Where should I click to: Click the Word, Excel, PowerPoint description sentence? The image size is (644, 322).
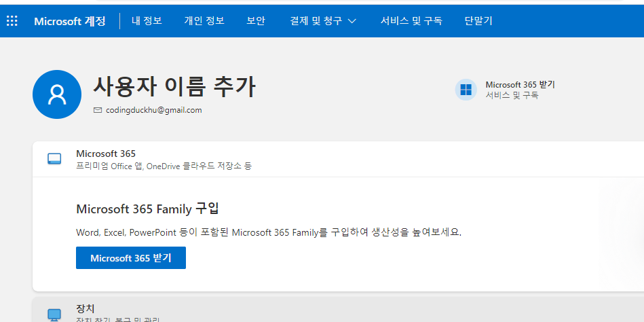[269, 232]
